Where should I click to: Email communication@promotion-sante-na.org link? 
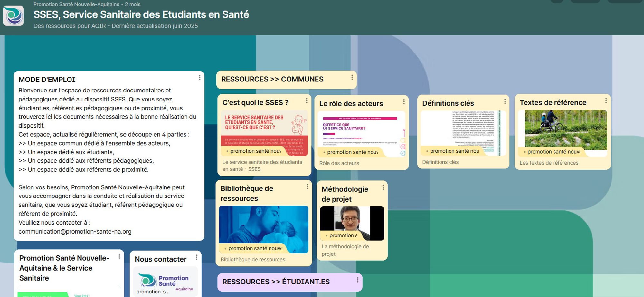tap(75, 231)
